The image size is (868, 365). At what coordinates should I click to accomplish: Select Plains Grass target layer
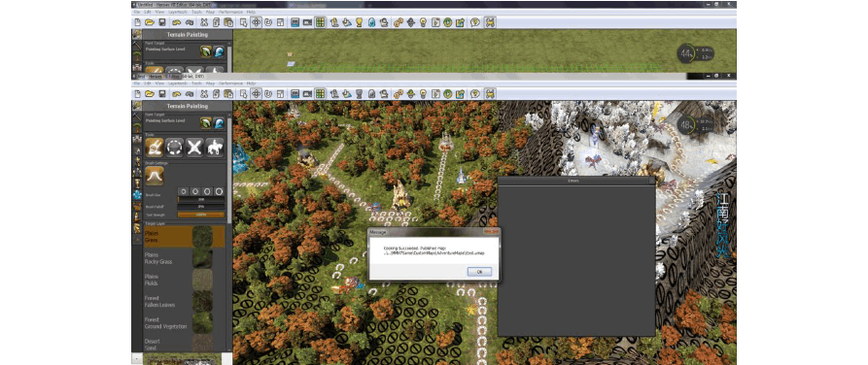click(x=184, y=237)
